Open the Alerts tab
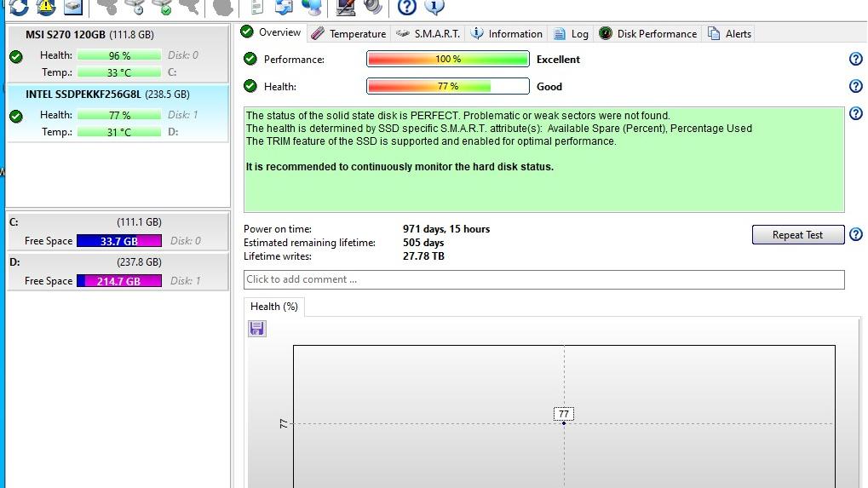This screenshot has height=488, width=868. click(x=730, y=34)
